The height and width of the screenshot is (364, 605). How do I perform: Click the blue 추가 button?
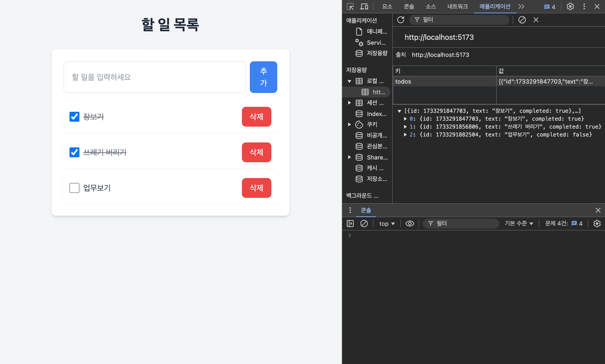point(263,77)
